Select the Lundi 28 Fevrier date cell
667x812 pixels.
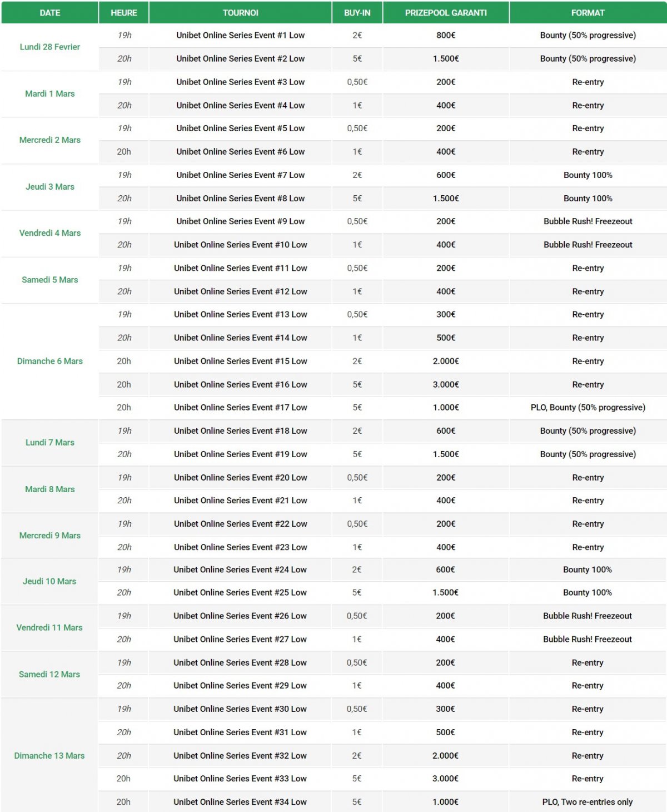pyautogui.click(x=49, y=47)
